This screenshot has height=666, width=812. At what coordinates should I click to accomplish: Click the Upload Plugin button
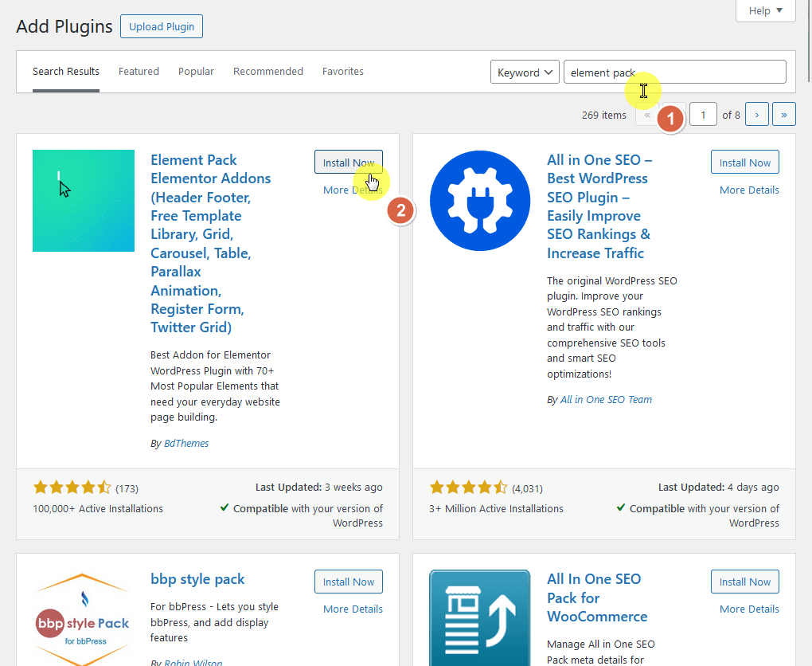coord(162,26)
